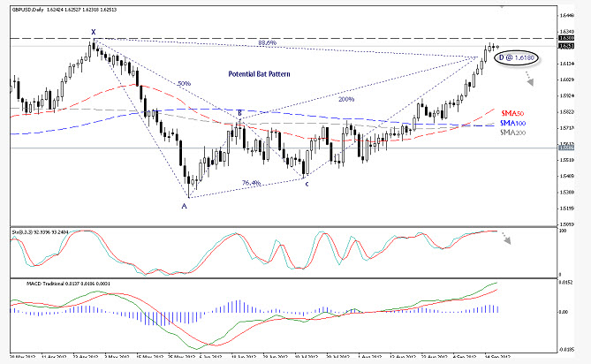
Task: Click the '76.4%' retracement label
Action: click(x=251, y=183)
